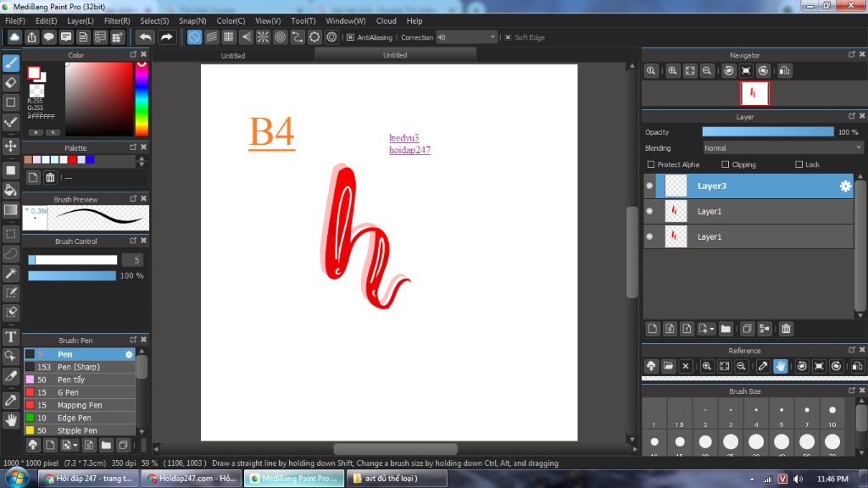This screenshot has width=868, height=488.
Task: Enable the parallel lines snap
Action: tap(211, 37)
